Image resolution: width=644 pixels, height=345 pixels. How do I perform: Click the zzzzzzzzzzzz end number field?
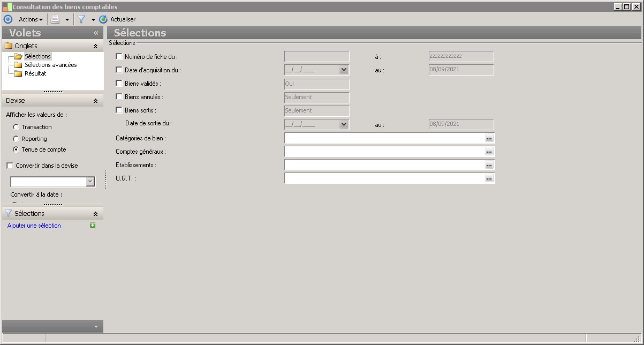pos(461,56)
